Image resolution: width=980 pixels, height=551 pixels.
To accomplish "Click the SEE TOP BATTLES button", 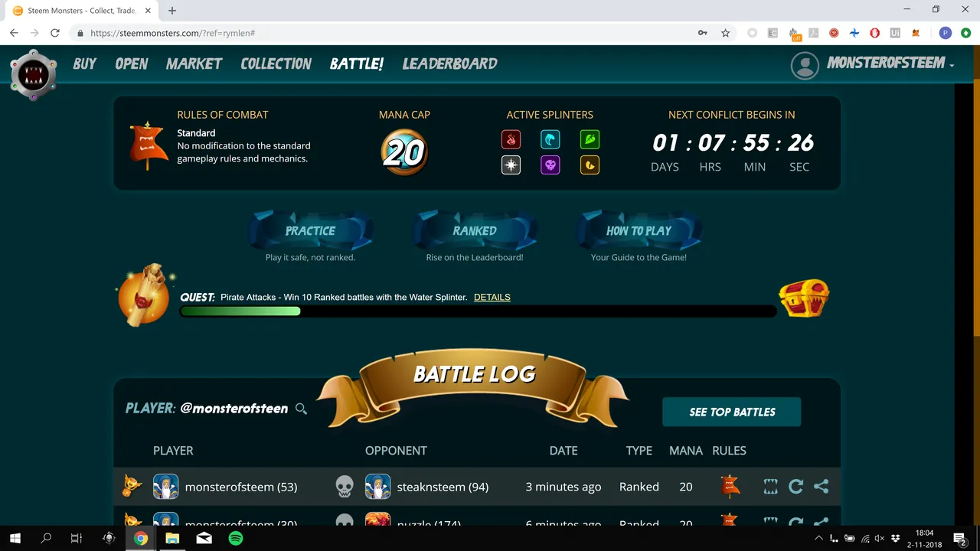I will (x=732, y=412).
